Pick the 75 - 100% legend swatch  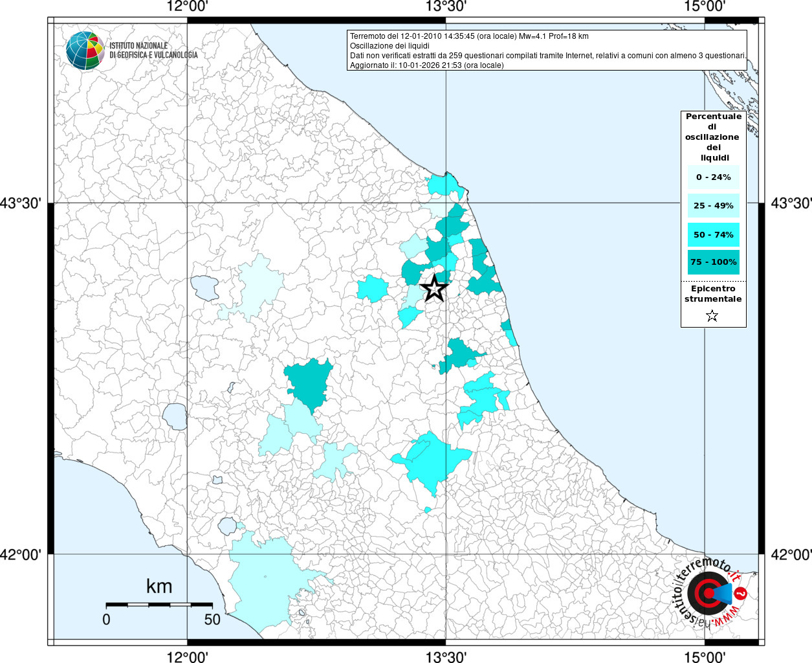[x=713, y=262]
